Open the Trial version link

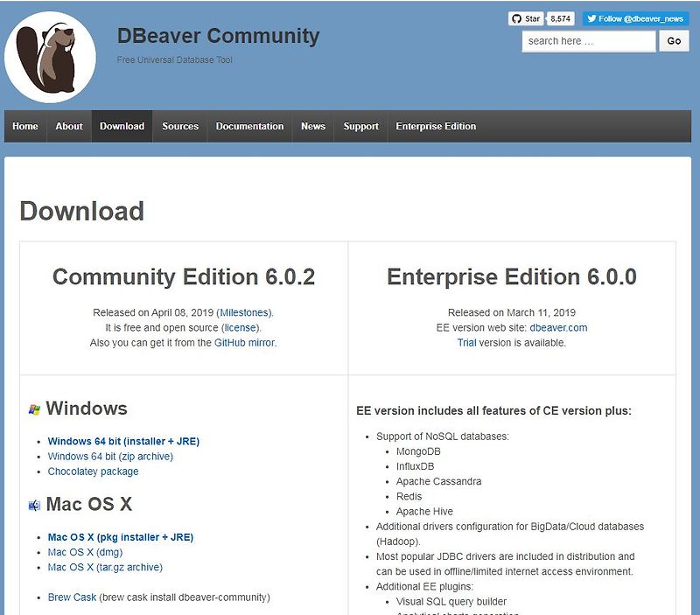click(466, 343)
